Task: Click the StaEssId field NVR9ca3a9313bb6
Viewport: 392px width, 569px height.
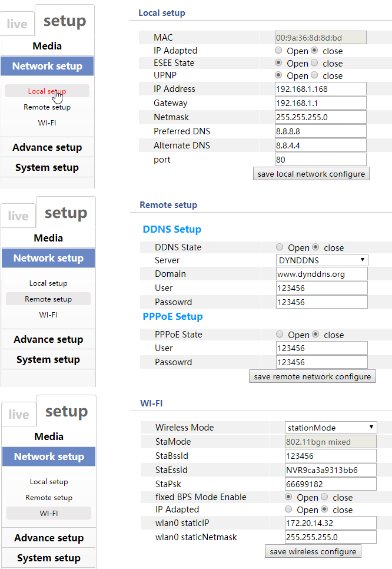Action: pyautogui.click(x=330, y=470)
